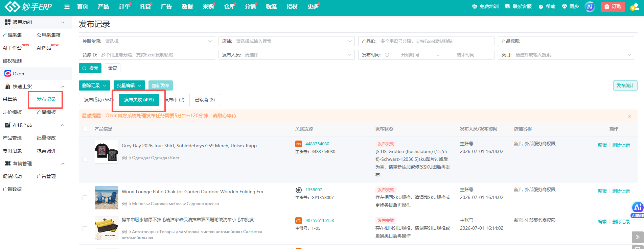This screenshot has height=249, width=644.
Task: Collapse the 在线产品 sidebar section
Action: [x=63, y=125]
